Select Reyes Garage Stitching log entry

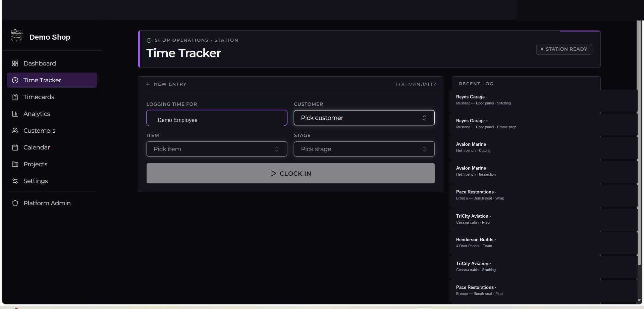pyautogui.click(x=543, y=100)
